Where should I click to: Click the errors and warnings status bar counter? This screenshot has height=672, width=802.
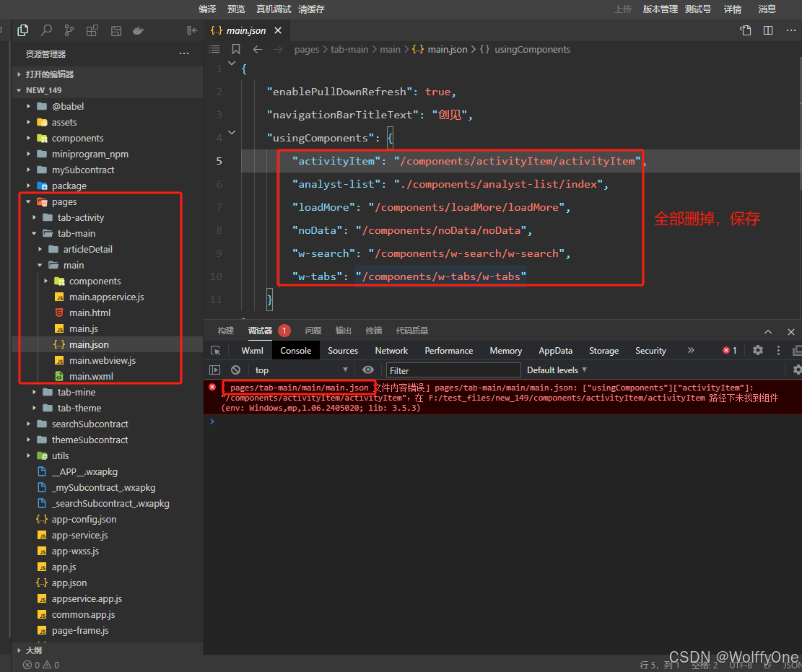(41, 665)
